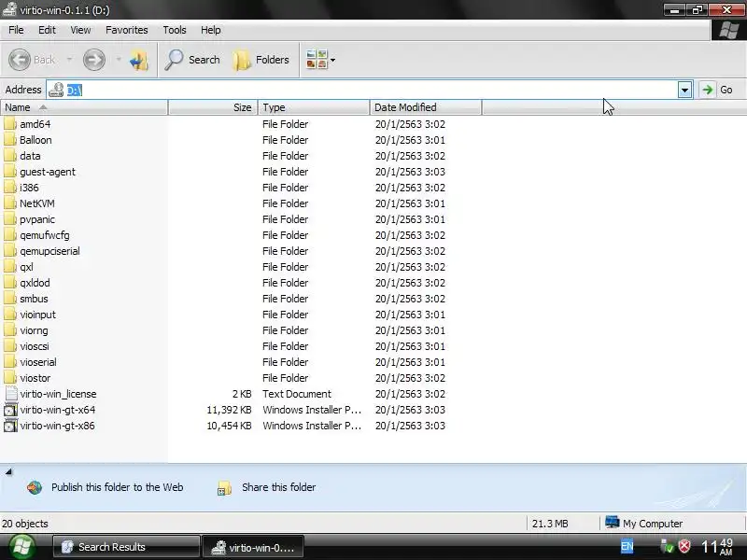Click the 11,392 KB size cell
The width and height of the screenshot is (747, 560).
point(229,410)
